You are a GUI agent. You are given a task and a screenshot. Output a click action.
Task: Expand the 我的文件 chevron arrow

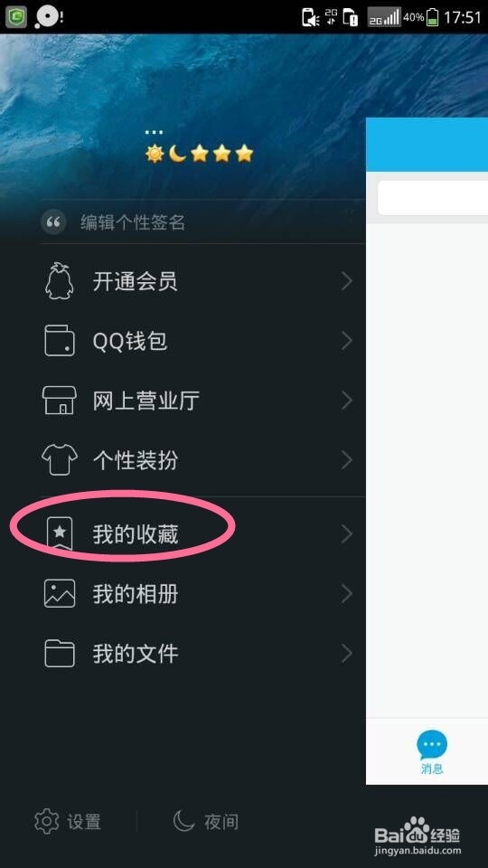click(347, 653)
